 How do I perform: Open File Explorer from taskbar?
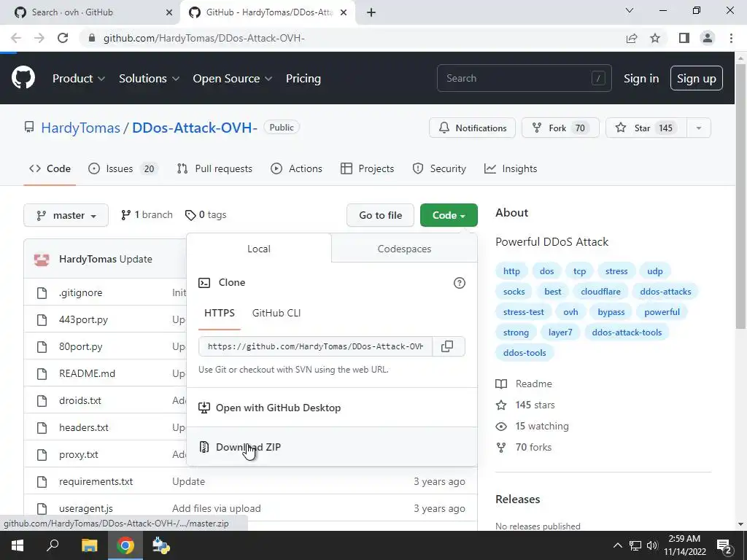tap(89, 545)
